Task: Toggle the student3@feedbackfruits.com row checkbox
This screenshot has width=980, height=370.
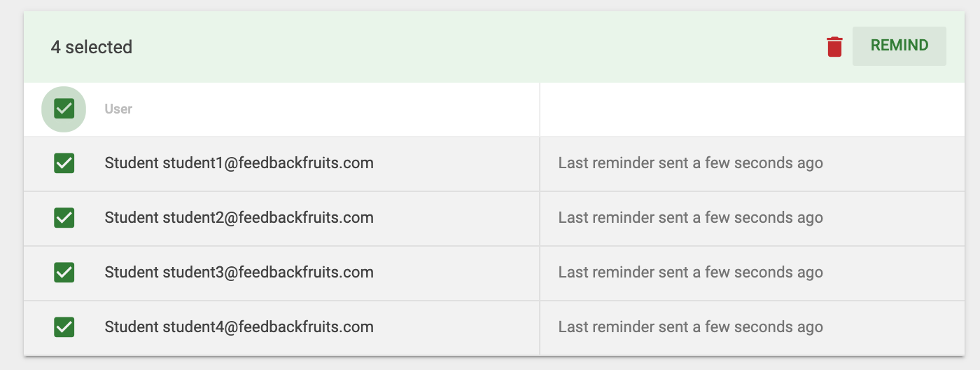Action: point(64,273)
